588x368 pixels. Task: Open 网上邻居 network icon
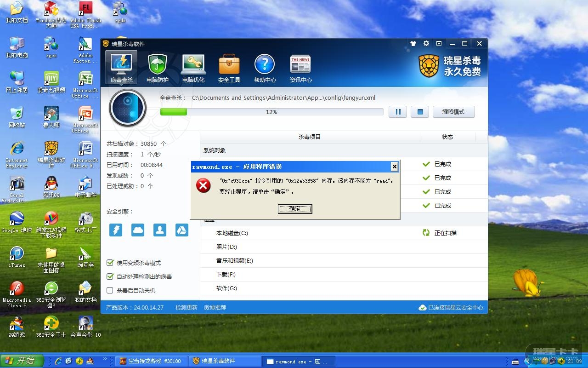pyautogui.click(x=17, y=82)
